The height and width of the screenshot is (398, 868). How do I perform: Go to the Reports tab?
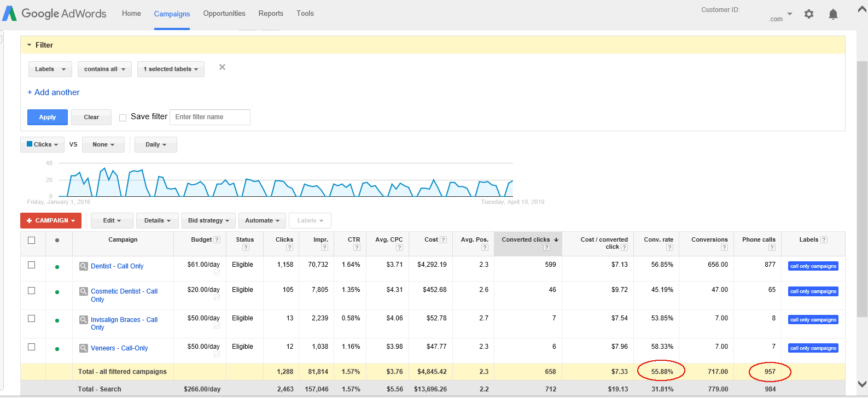pyautogui.click(x=271, y=14)
